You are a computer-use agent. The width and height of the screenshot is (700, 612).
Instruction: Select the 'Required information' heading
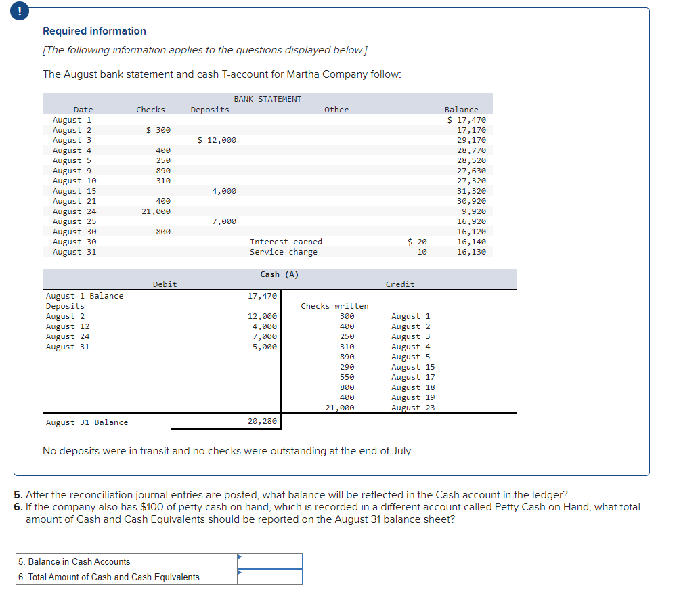pos(94,31)
